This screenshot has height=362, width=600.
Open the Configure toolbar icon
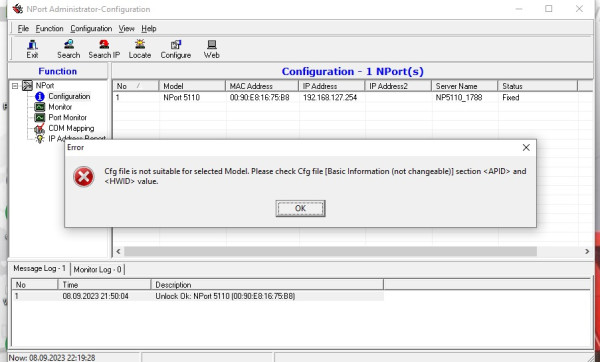[176, 49]
